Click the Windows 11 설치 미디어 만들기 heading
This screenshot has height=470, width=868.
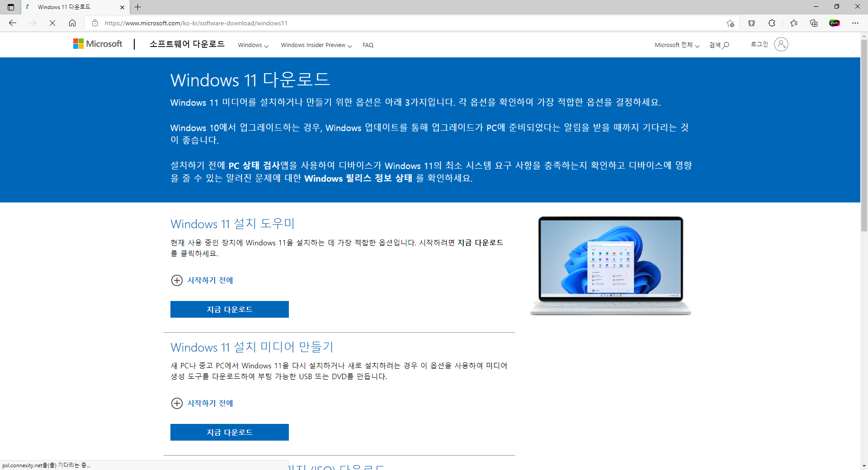click(x=252, y=347)
